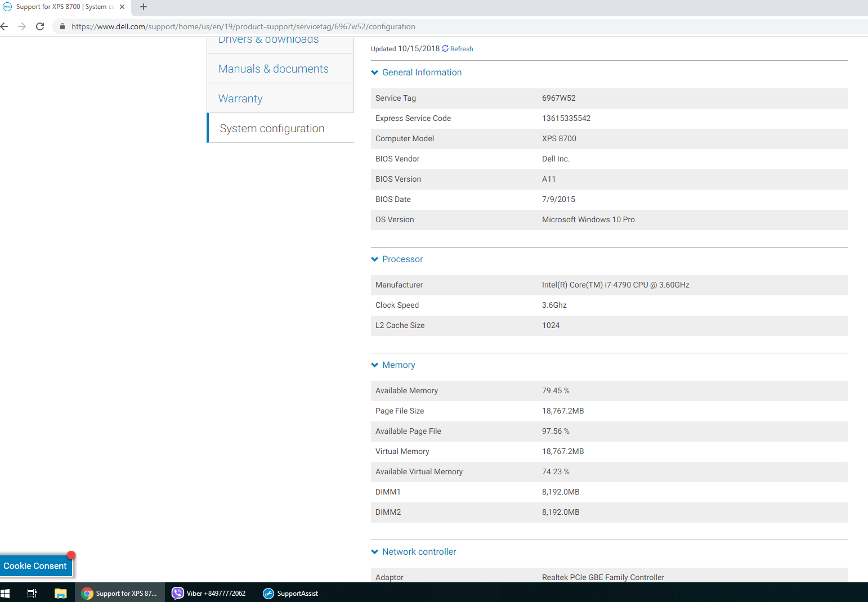
Task: Select Drivers & downloads
Action: [268, 39]
